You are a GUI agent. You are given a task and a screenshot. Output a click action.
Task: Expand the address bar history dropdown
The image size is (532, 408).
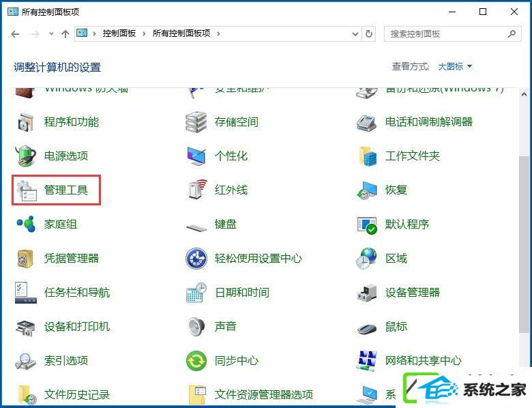point(355,34)
